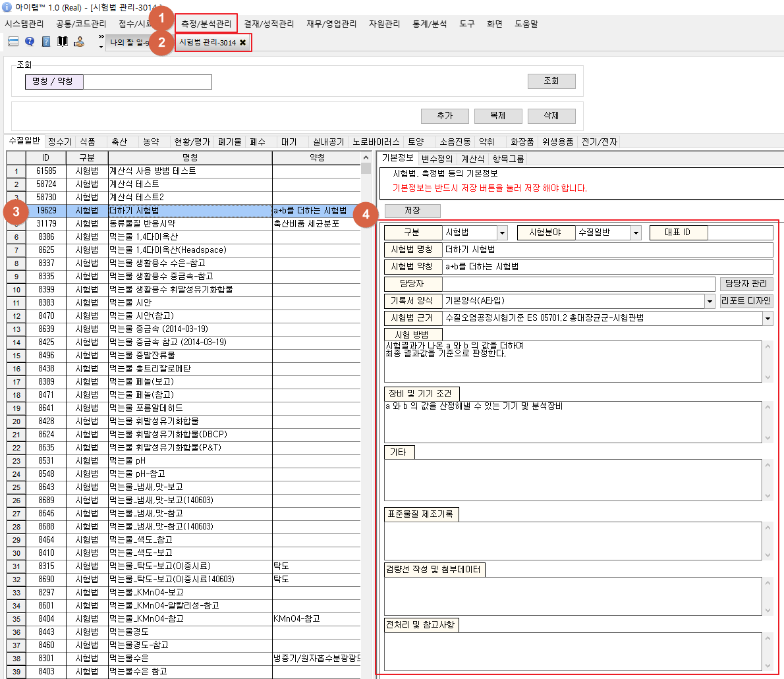
Task: Click the user support person icon
Action: pos(79,41)
